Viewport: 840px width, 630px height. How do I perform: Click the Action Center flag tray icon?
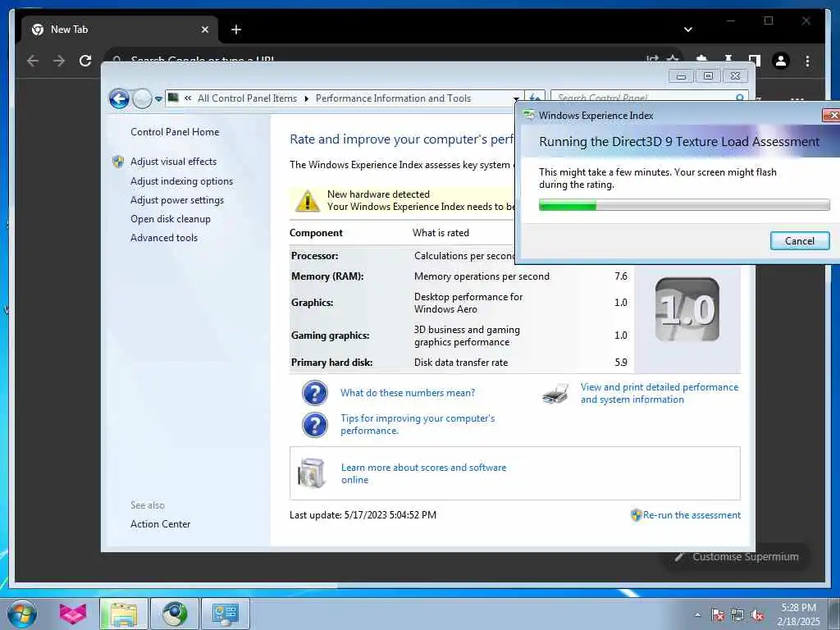click(x=718, y=615)
